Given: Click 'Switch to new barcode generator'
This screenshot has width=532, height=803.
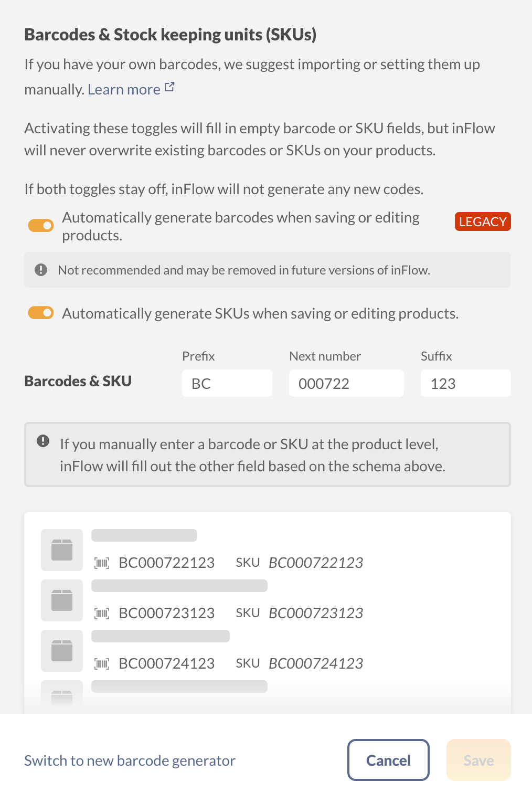Looking at the screenshot, I should tap(129, 759).
